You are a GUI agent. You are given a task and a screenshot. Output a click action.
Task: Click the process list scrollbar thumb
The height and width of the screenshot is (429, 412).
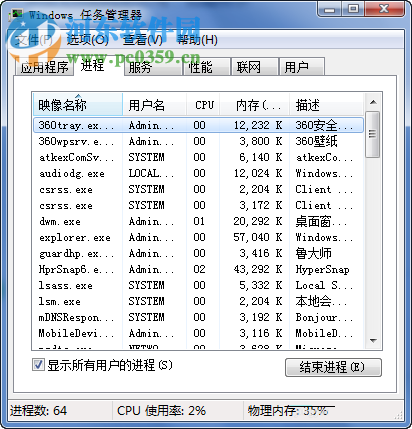click(x=372, y=134)
